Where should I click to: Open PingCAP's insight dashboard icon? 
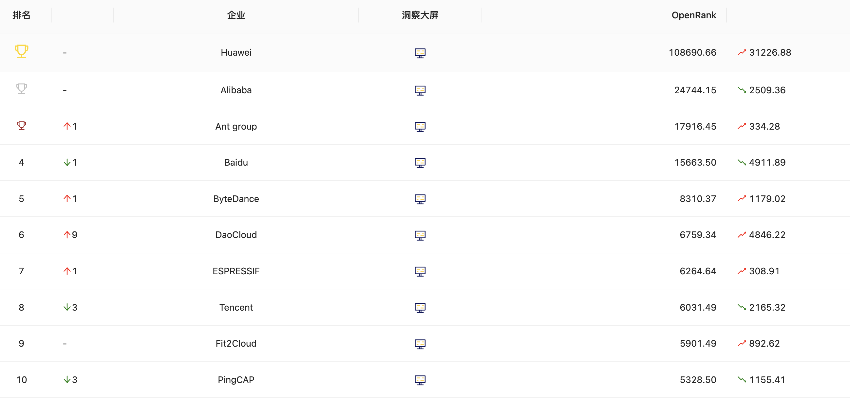[420, 380]
